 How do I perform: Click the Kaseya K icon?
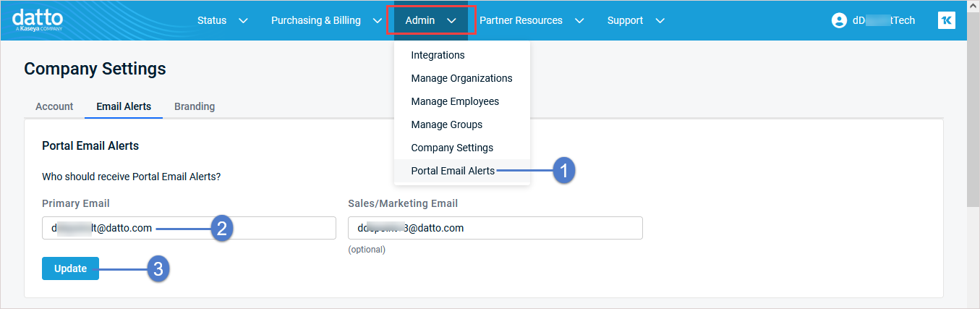946,20
